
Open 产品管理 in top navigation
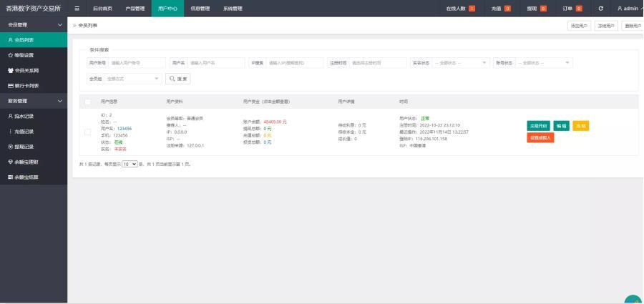pos(135,8)
